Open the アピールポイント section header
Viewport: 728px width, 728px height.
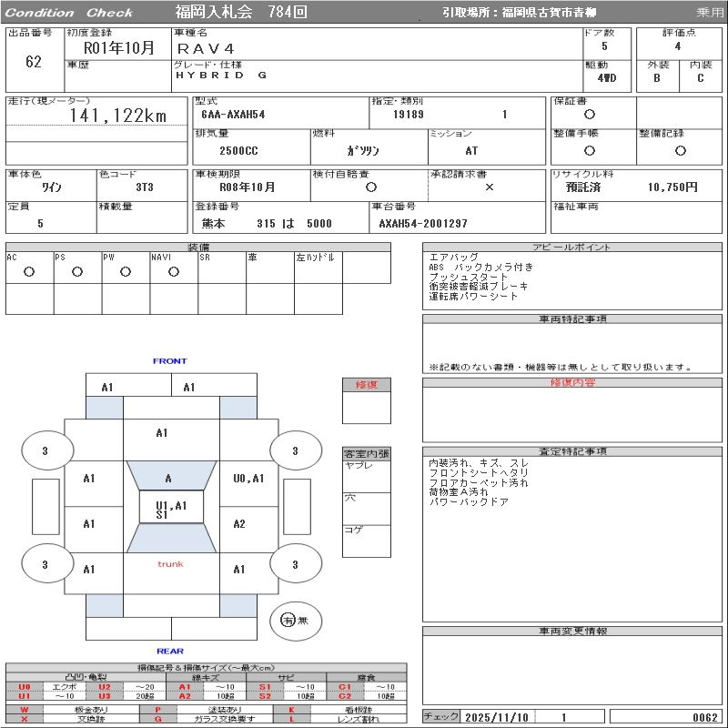[x=571, y=248]
